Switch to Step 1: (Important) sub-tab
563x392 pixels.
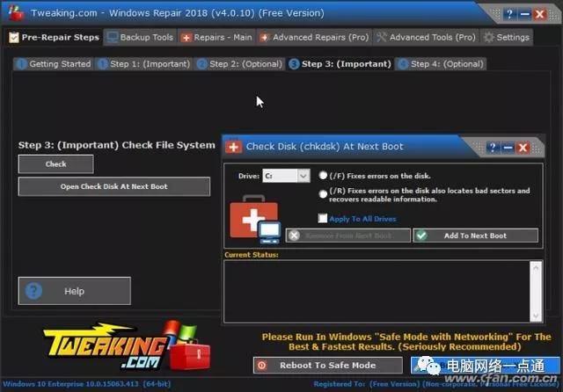click(x=143, y=64)
